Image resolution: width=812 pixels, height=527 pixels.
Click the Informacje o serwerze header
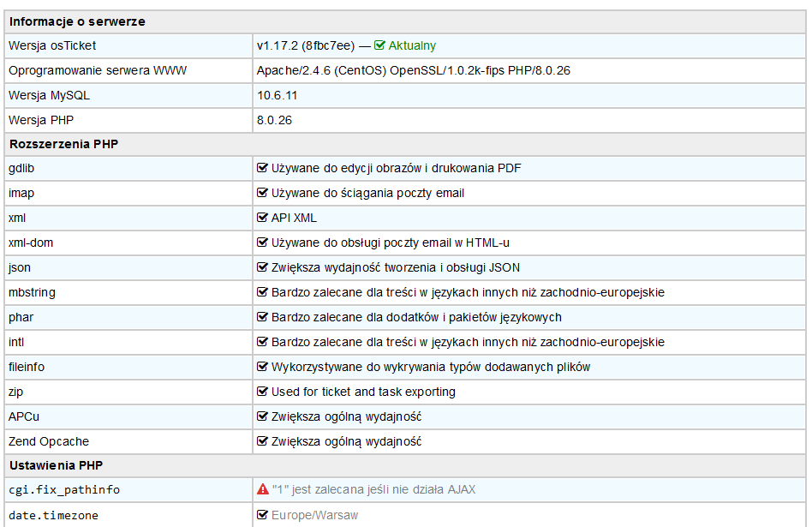point(77,21)
